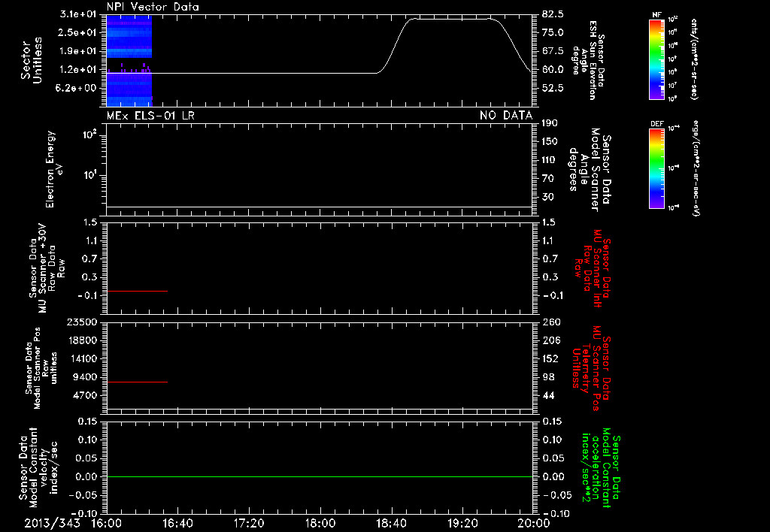Click the plateau of the white Sun elevation curve

coord(451,19)
